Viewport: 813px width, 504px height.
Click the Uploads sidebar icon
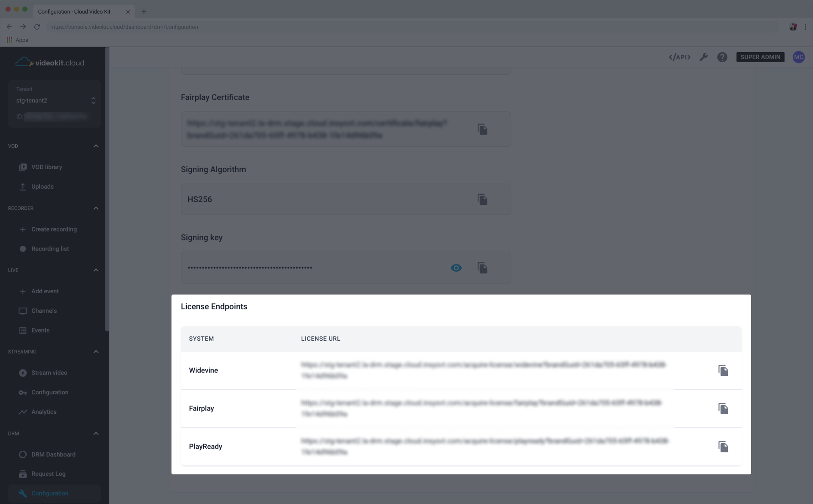(22, 186)
